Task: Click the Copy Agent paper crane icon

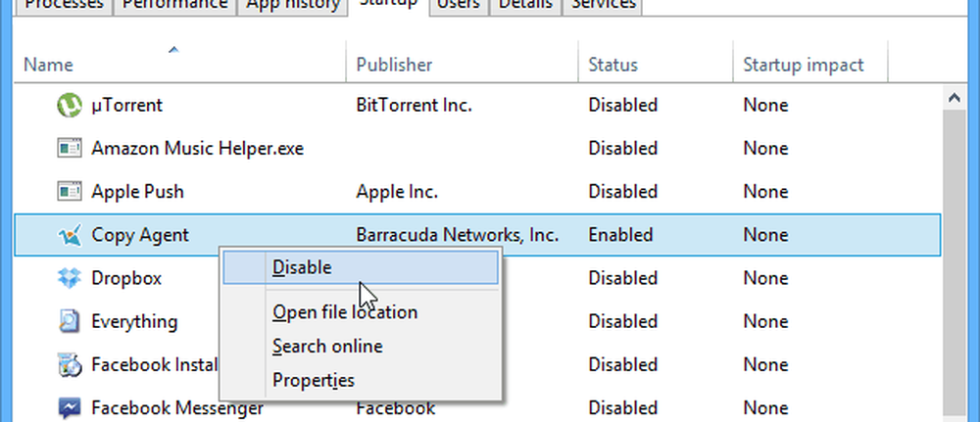Action: [70, 235]
